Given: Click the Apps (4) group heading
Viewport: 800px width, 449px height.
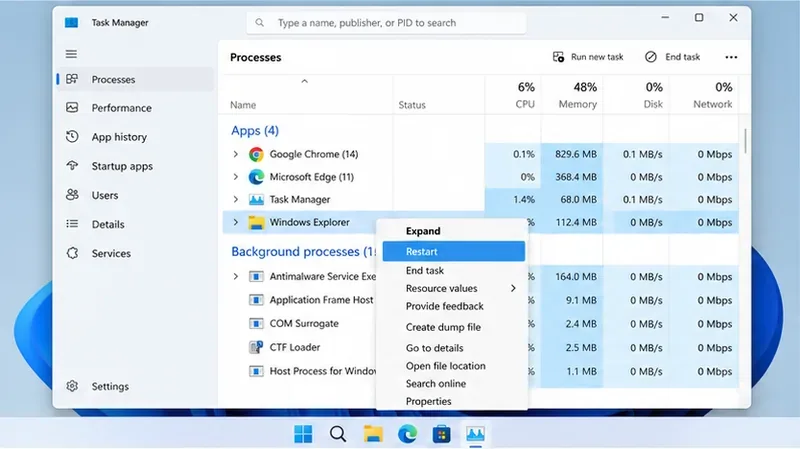Looking at the screenshot, I should click(x=255, y=131).
